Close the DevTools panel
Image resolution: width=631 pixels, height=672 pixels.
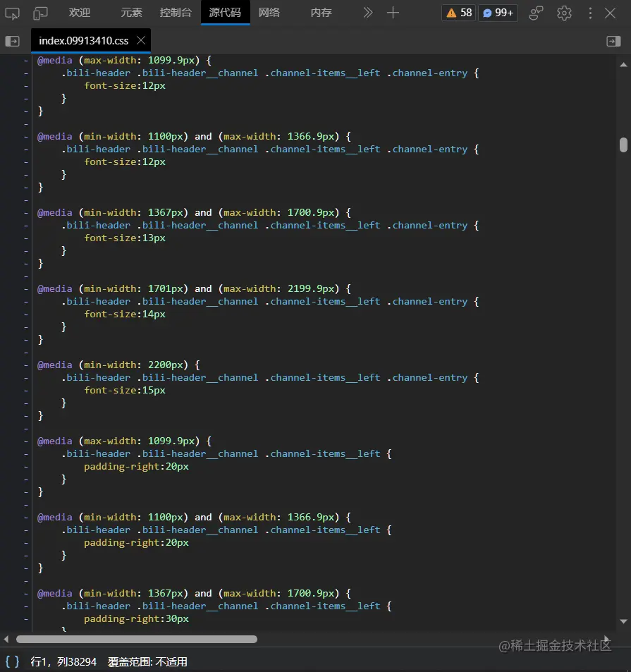[x=610, y=13]
